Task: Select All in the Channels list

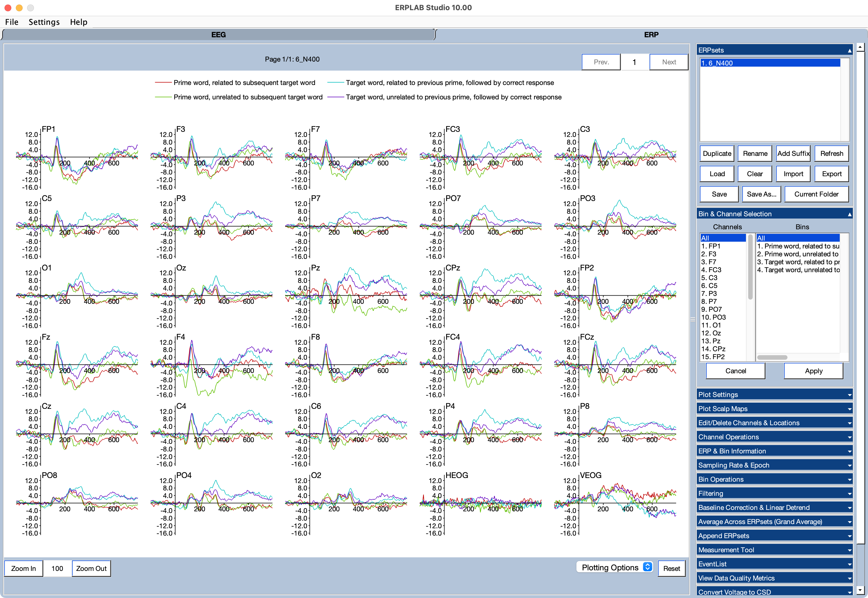Action: point(723,238)
